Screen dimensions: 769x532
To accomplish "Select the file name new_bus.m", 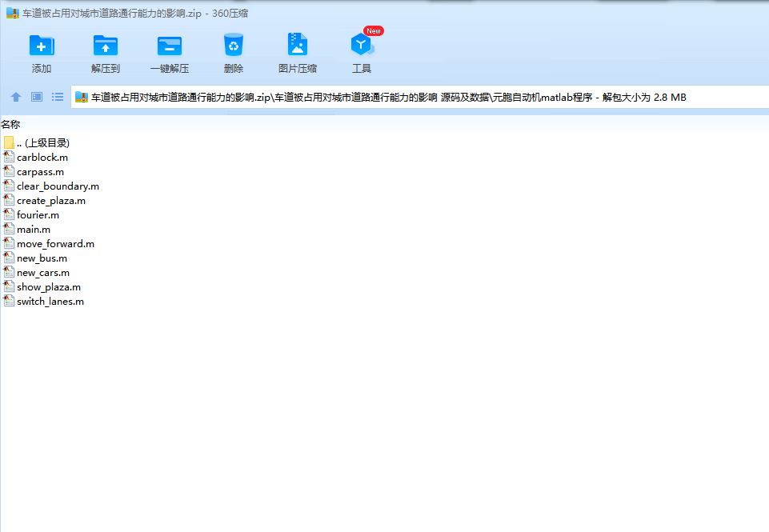I will (42, 258).
